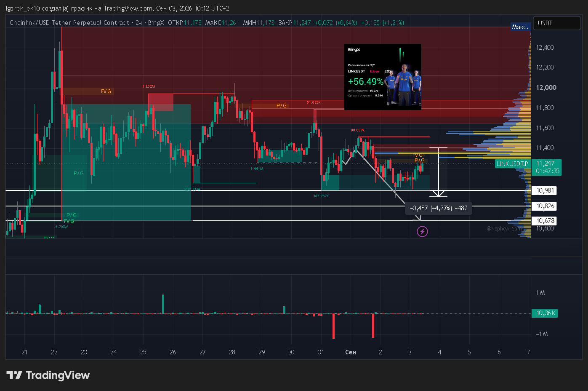Screen dimensions: 588x391
Task: Click date 22 on the time axis
Action: 54,352
